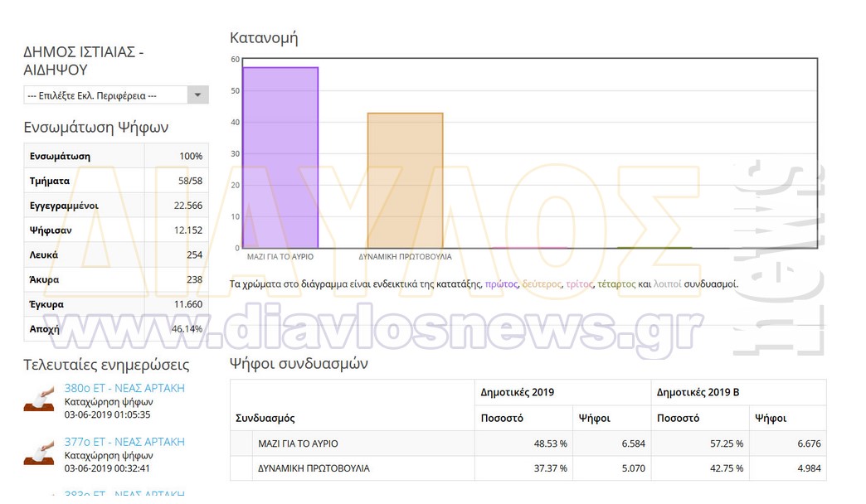This screenshot has height=504, width=866.
Task: Select the orange ΔΥΝΑΜΙΚΗ ΠΡΩΤΟΒΟΥΛΙΑ chart bar
Action: (x=405, y=180)
